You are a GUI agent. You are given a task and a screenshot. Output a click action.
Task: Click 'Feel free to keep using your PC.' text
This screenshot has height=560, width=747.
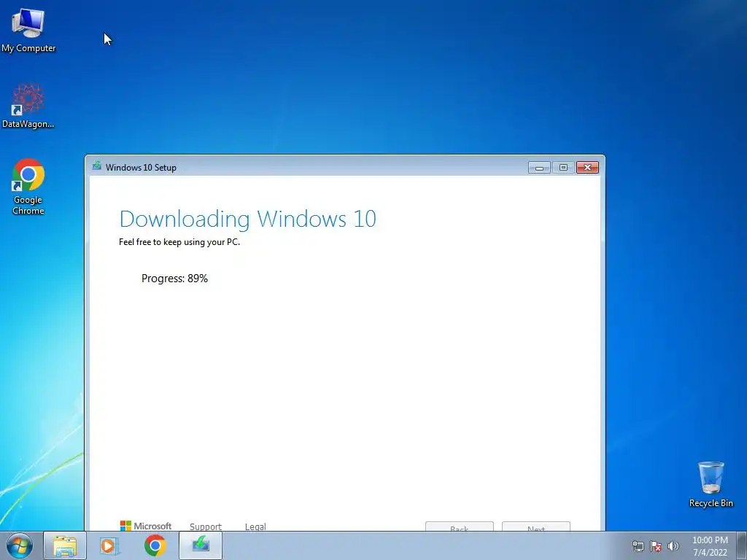tap(179, 242)
